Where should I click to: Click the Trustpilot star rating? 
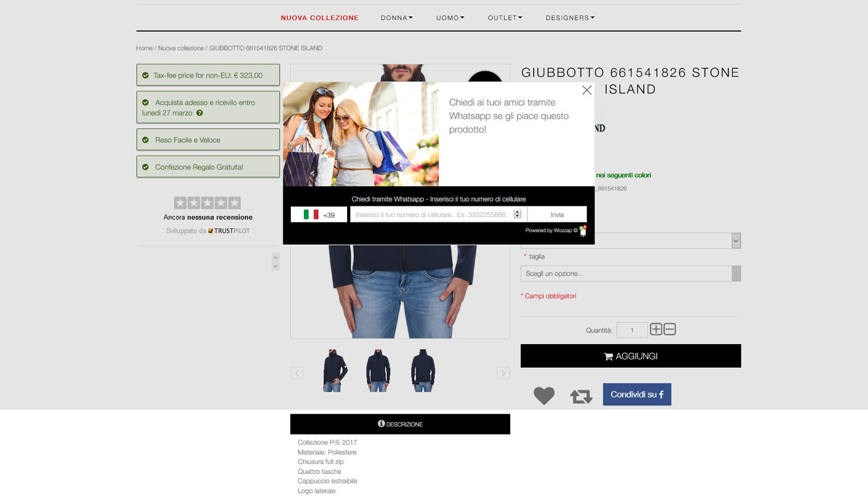click(x=207, y=203)
